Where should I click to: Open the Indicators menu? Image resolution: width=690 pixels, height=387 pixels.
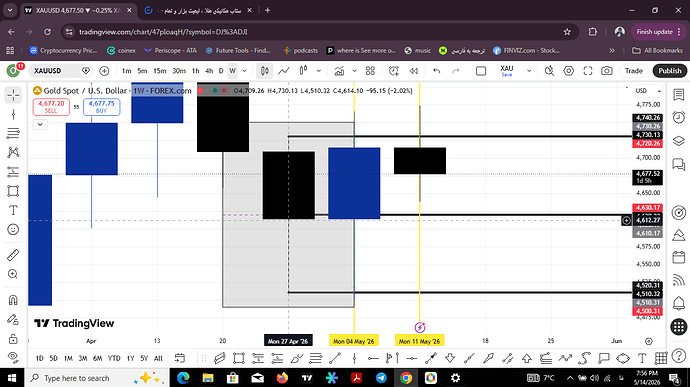pyautogui.click(x=339, y=70)
